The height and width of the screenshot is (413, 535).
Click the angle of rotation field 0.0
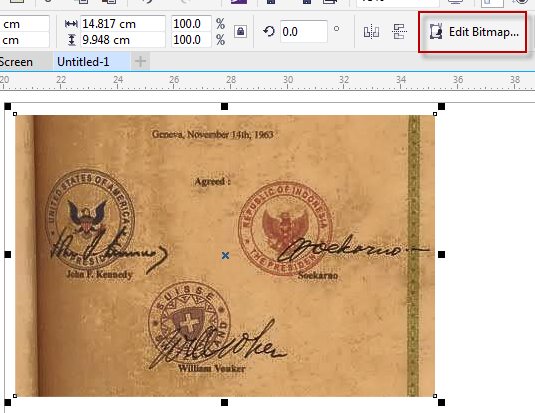[x=304, y=32]
